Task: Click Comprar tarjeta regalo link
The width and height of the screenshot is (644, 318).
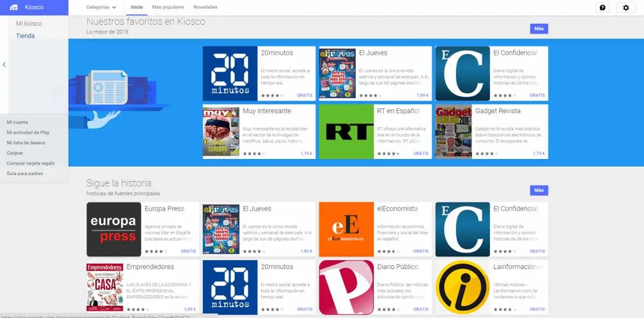Action: 30,163
